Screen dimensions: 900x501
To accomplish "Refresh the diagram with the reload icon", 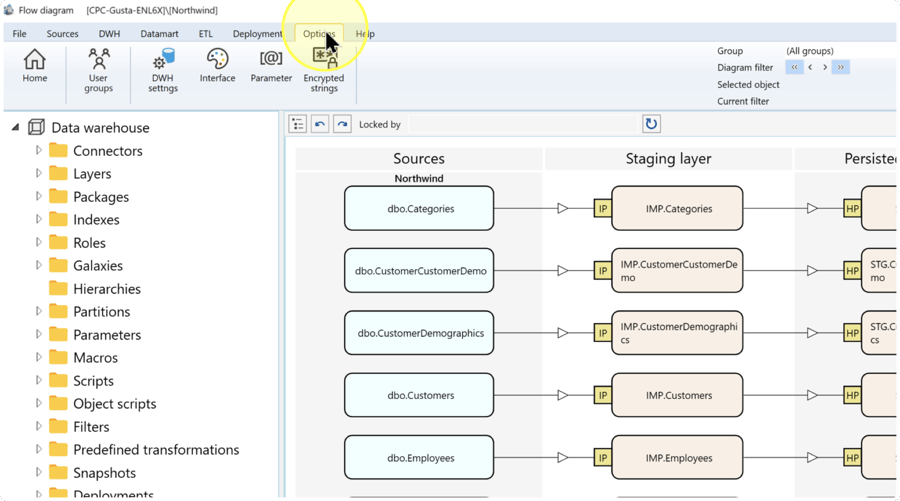I will 651,124.
